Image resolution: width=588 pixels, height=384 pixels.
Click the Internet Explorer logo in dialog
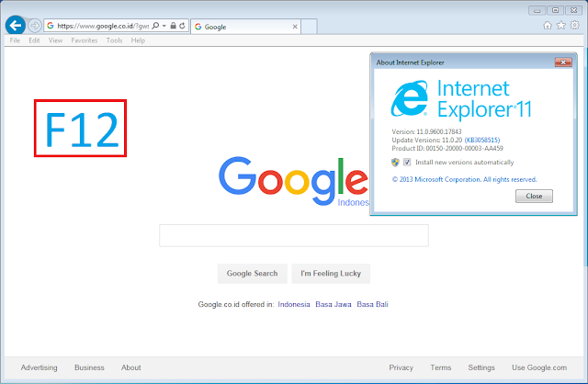(410, 98)
